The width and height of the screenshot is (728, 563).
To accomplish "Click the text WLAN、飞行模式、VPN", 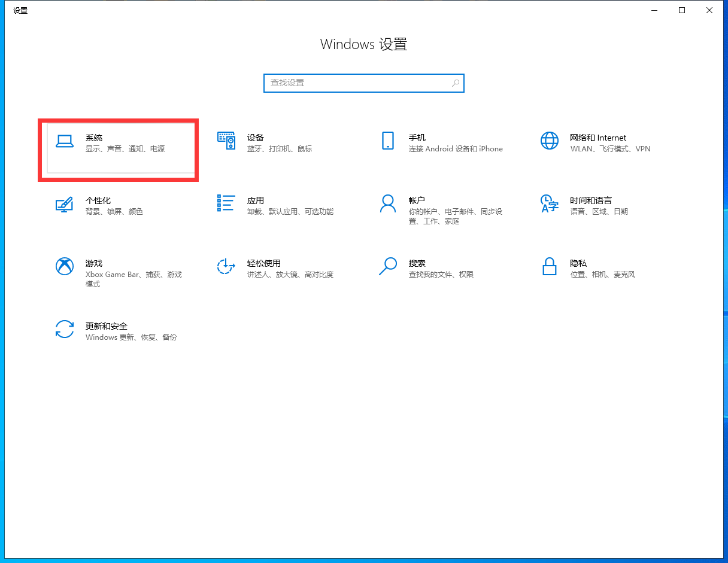I will [x=610, y=149].
